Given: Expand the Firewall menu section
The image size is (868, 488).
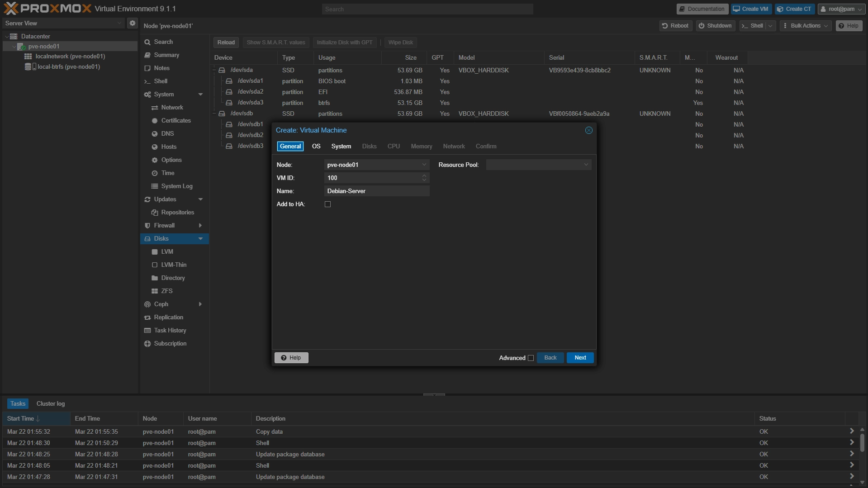Looking at the screenshot, I should tap(200, 225).
